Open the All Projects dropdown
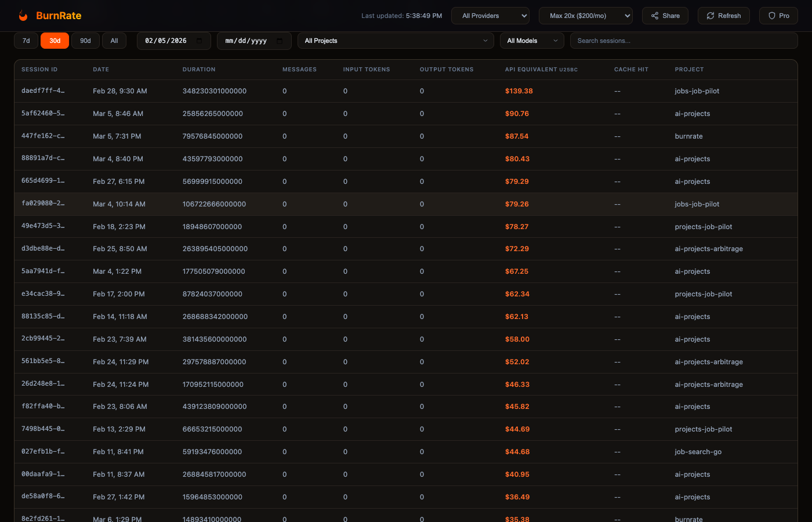Image resolution: width=812 pixels, height=522 pixels. (396, 41)
